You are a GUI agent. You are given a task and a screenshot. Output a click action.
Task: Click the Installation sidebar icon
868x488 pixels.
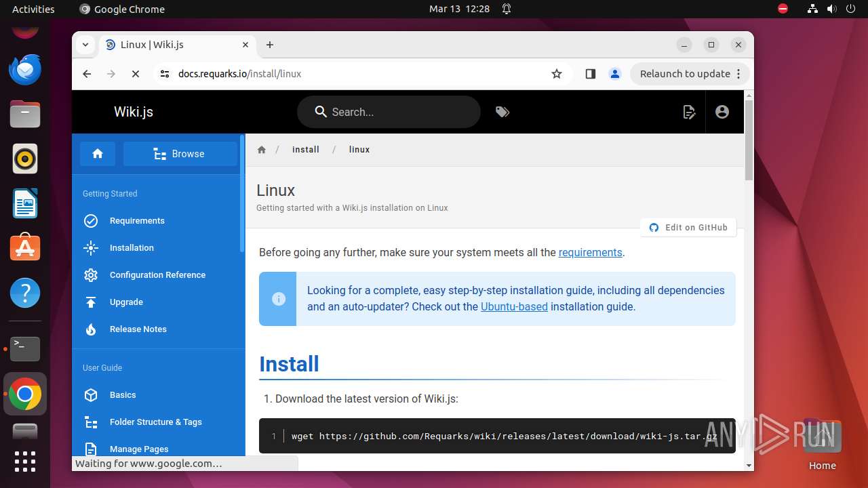pos(91,248)
